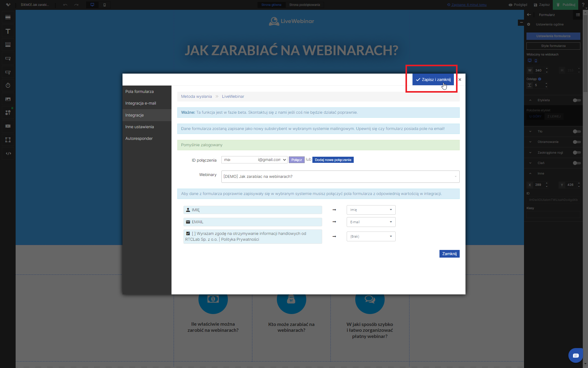Click Zapisz i zamknij button

(433, 79)
